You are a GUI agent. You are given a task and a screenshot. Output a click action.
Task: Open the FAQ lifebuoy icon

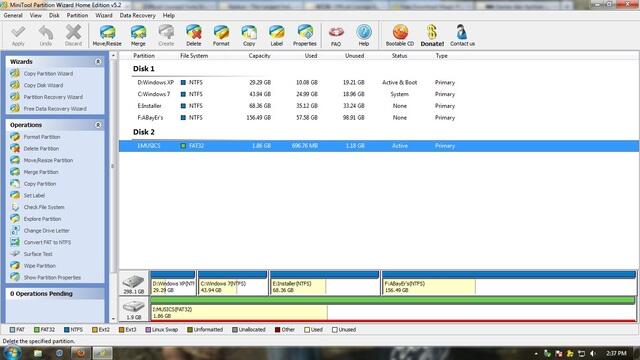click(x=336, y=36)
